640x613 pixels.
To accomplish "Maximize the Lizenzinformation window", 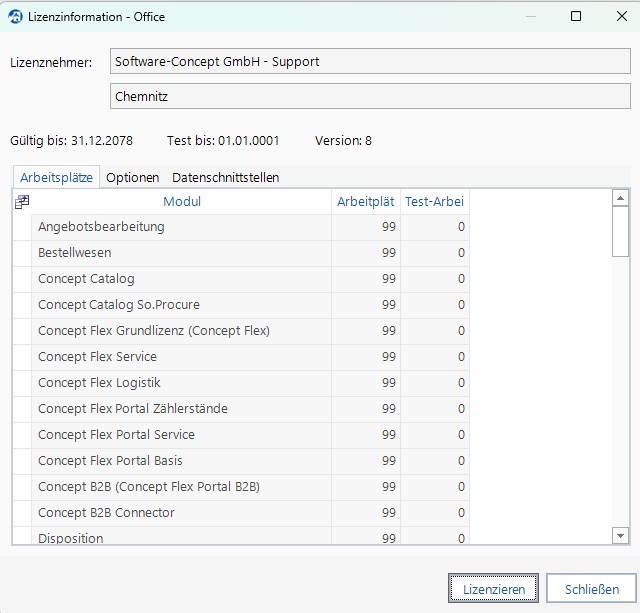I will [x=576, y=16].
